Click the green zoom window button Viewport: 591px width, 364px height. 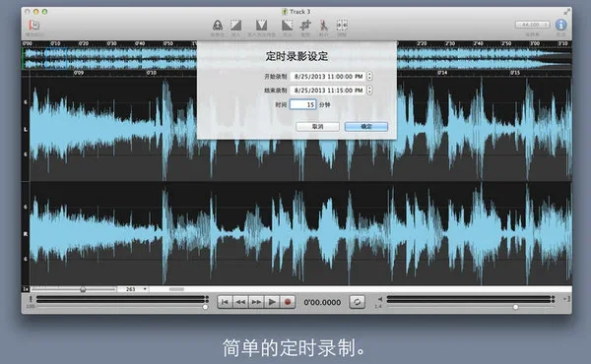pyautogui.click(x=44, y=12)
